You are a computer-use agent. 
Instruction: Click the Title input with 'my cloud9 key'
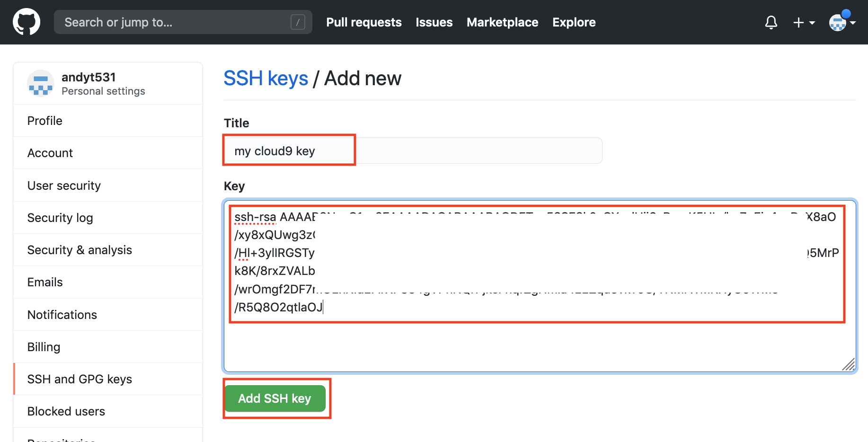coord(413,150)
